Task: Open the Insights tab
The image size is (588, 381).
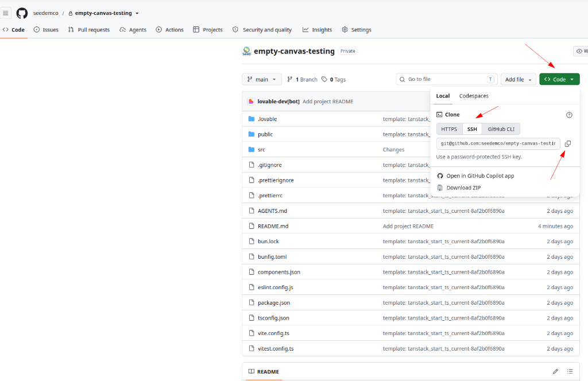Action: point(317,30)
